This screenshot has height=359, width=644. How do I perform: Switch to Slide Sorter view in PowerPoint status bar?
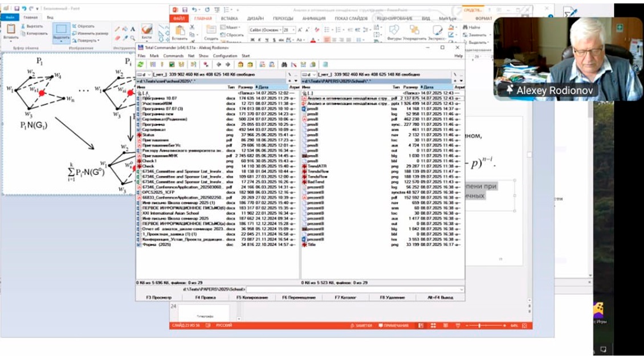coord(433,326)
